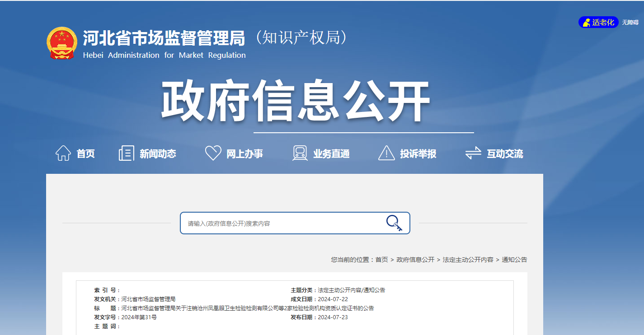This screenshot has height=335, width=644.
Task: Click the 通知公告 breadcrumb link
Action: [514, 260]
